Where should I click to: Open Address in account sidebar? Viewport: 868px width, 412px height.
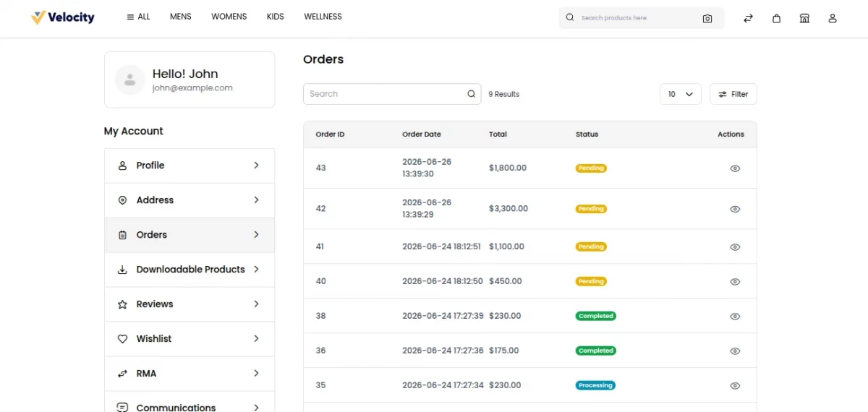(190, 200)
